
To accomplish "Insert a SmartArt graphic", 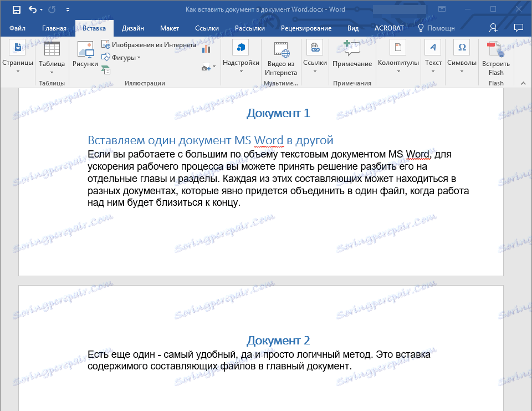I will click(106, 70).
